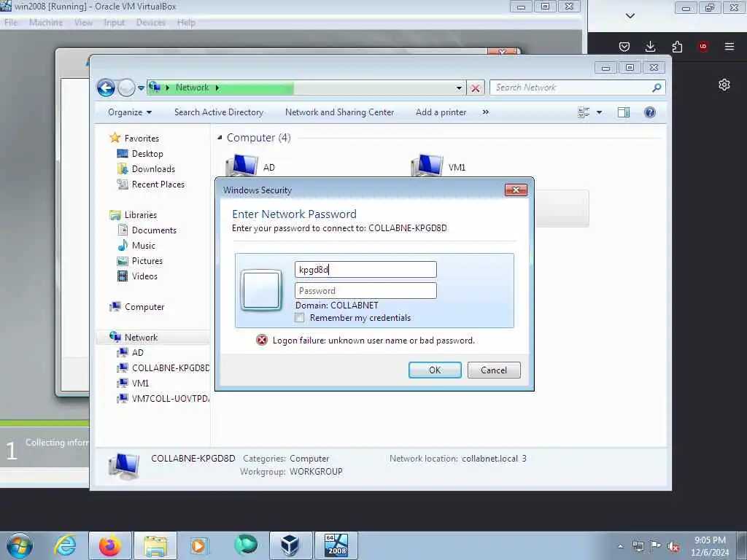This screenshot has height=560, width=747.
Task: Click Cancel in Windows Security dialog
Action: pos(494,370)
